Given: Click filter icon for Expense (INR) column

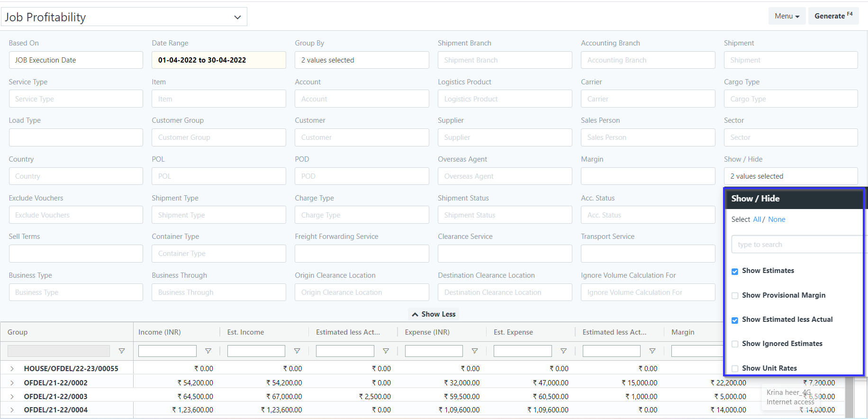Looking at the screenshot, I should pyautogui.click(x=475, y=351).
